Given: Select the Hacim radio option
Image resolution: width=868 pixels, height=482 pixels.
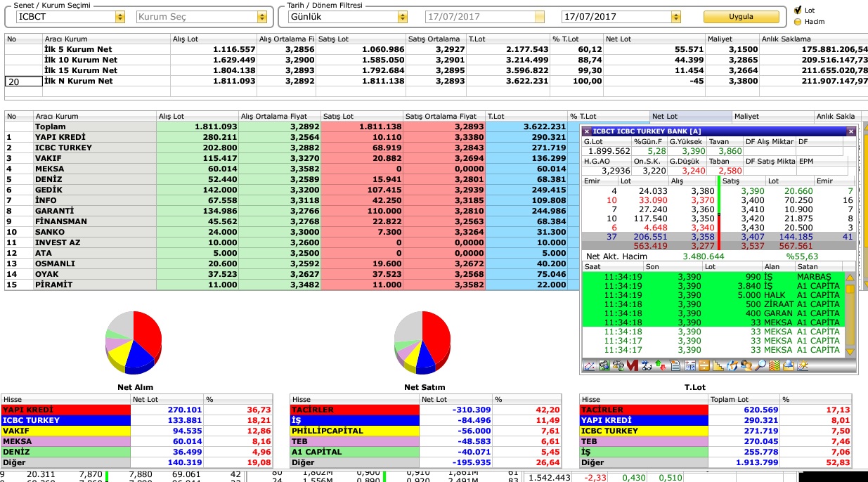Looking at the screenshot, I should pyautogui.click(x=798, y=22).
